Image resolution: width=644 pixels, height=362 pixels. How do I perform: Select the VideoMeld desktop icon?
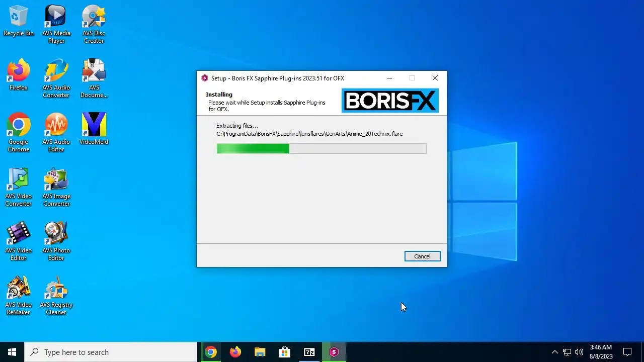pos(94,129)
